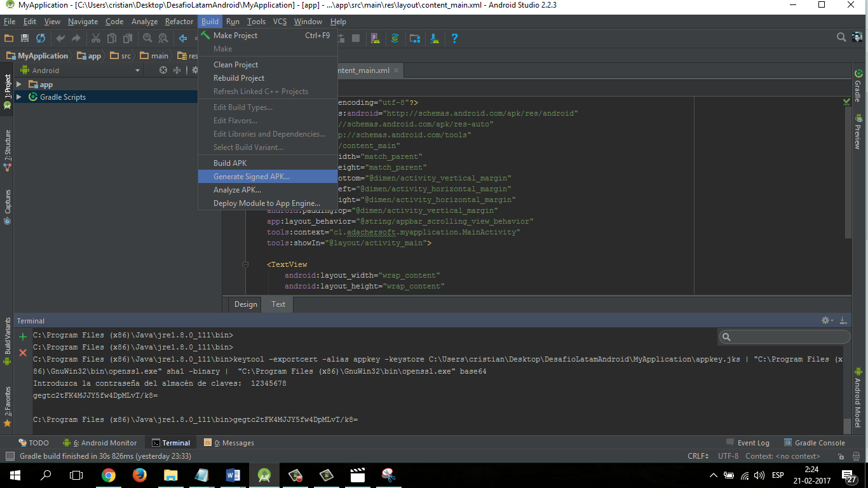868x488 pixels.
Task: Open the VCS menu
Action: [x=280, y=22]
